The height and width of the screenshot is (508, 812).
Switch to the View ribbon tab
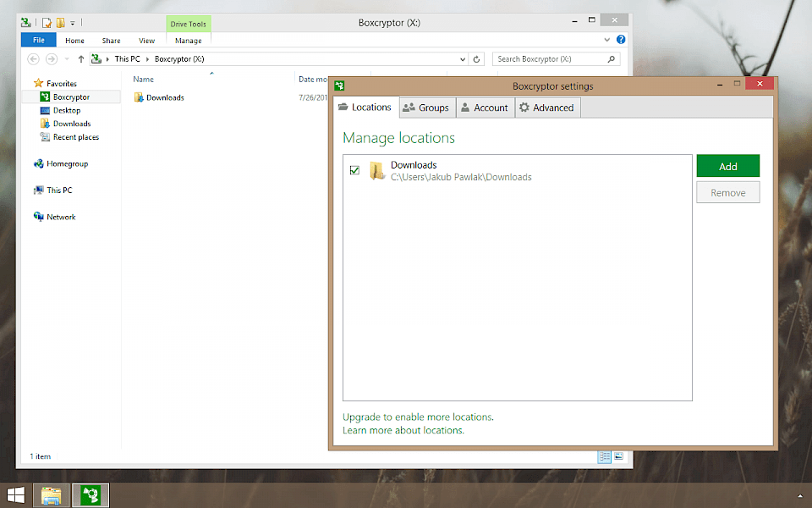point(146,41)
